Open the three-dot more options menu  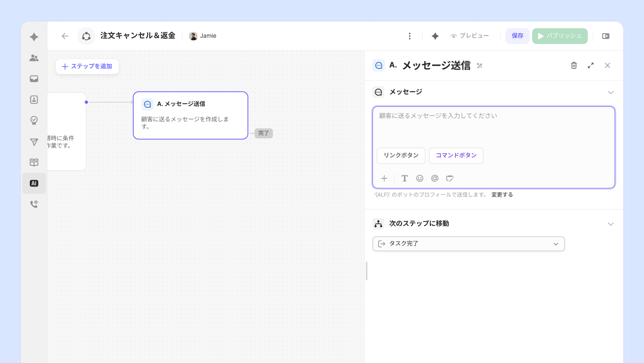point(410,36)
